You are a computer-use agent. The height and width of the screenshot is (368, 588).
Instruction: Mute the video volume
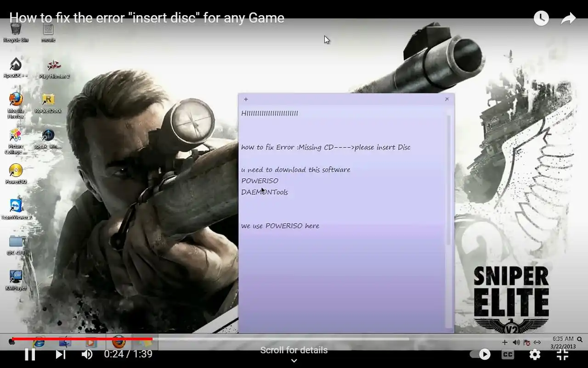tap(87, 354)
